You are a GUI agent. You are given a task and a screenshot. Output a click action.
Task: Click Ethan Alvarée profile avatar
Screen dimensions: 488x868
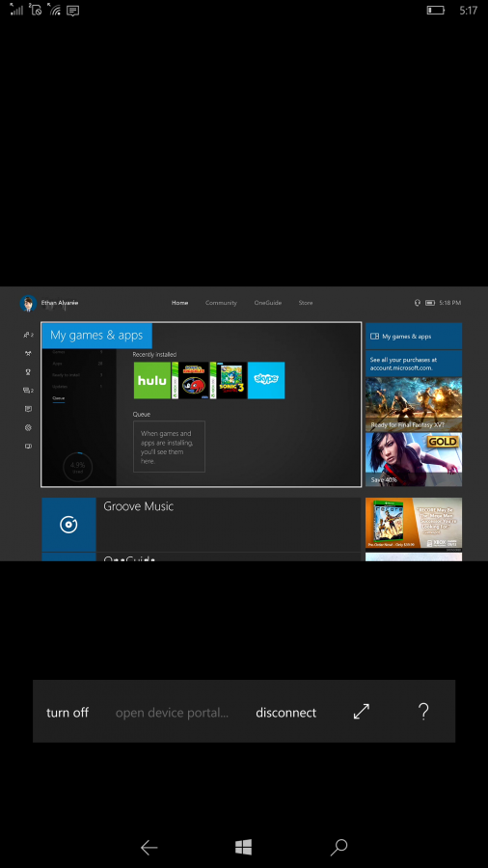(x=28, y=303)
